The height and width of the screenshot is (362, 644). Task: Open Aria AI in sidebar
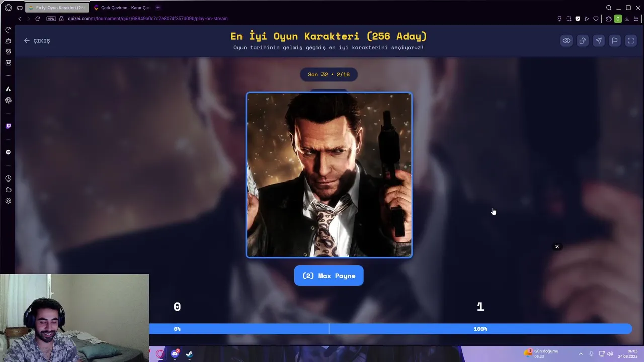pyautogui.click(x=8, y=89)
